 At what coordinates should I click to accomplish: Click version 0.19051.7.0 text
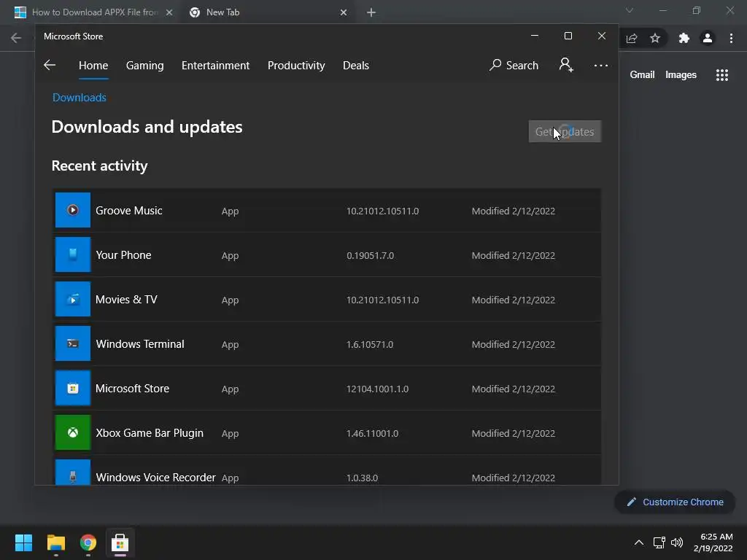[370, 256]
